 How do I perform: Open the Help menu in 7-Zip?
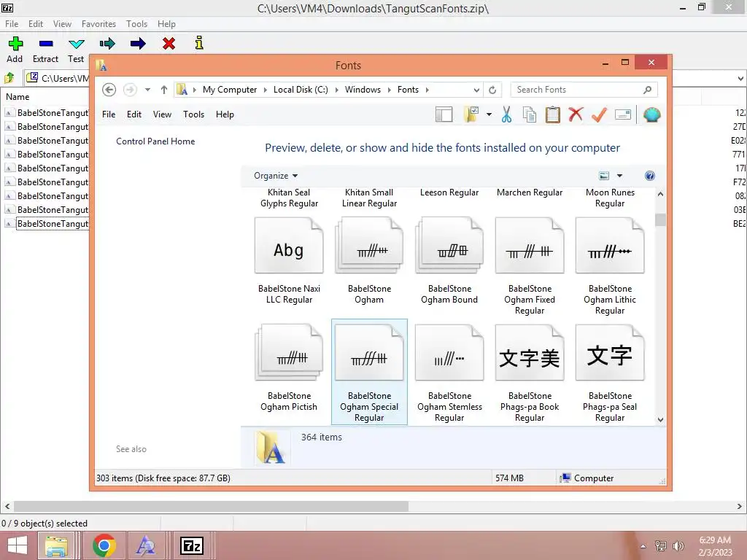pyautogui.click(x=166, y=24)
